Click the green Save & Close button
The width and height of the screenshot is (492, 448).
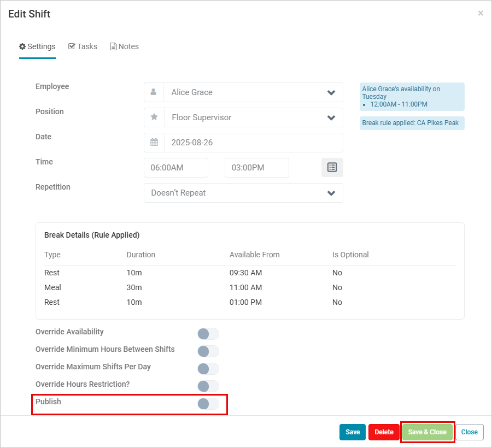pyautogui.click(x=427, y=432)
